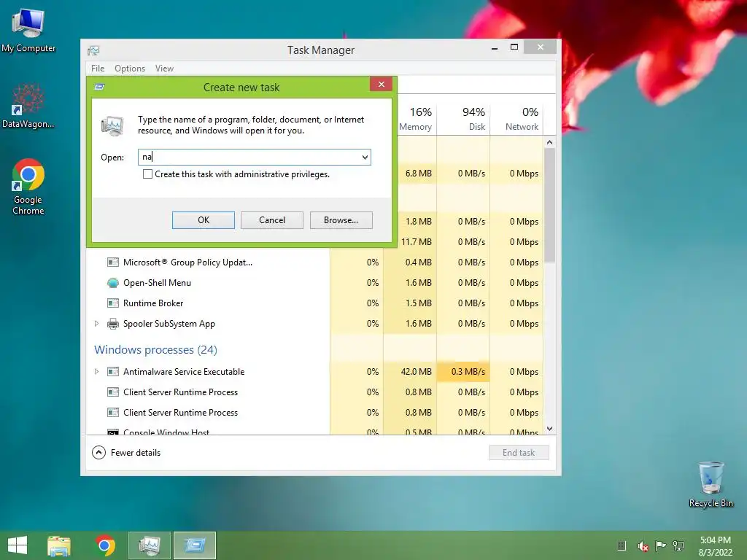The height and width of the screenshot is (560, 747).
Task: Click the Microsoft Group Policy Update icon
Action: [x=113, y=262]
